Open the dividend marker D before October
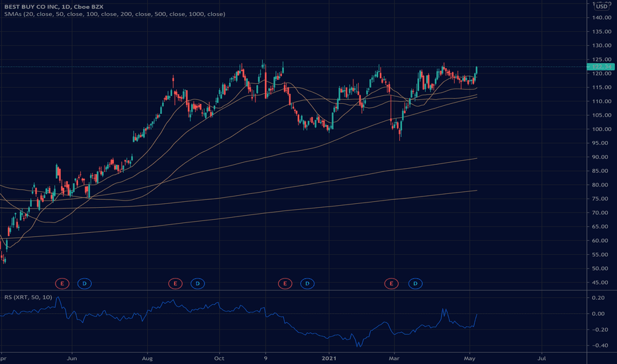Viewport: 617px width, 364px height. tap(197, 283)
